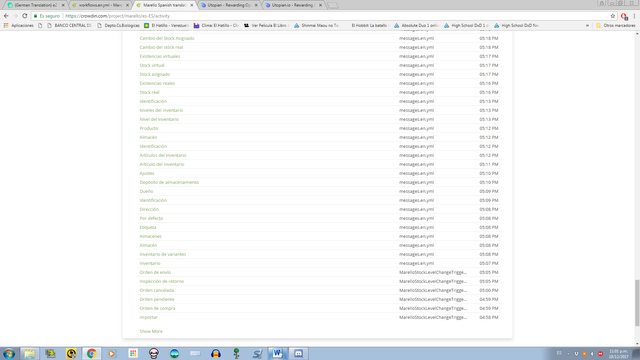Open Ver Pelicula El Libro bookmark
This screenshot has height=360, width=640.
pos(267,25)
